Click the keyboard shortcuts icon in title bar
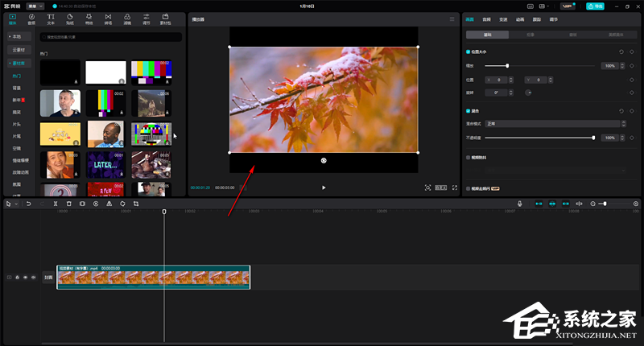This screenshot has height=346, width=644. [530, 6]
